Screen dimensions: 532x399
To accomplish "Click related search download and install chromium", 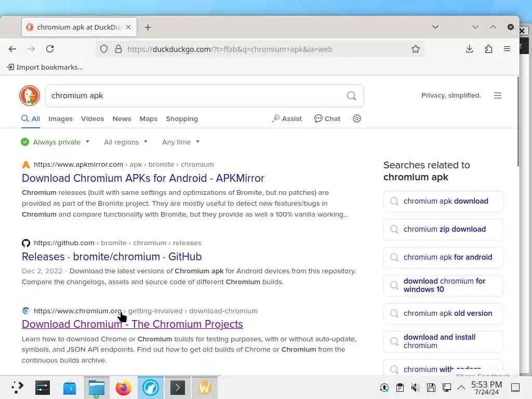I will pos(443,341).
